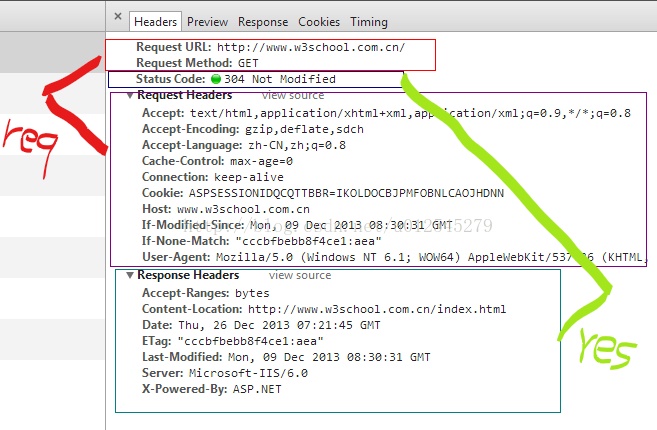Click the Request Method GET line
The image size is (657, 430).
[198, 63]
